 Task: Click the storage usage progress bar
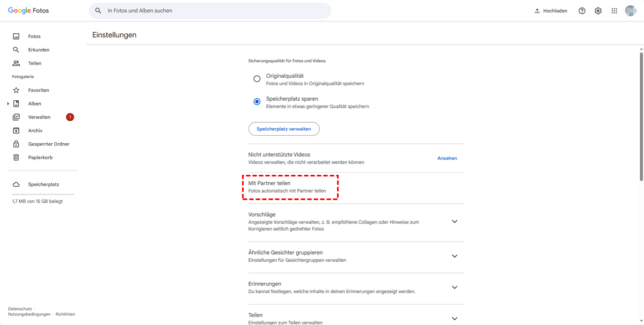pos(43,194)
